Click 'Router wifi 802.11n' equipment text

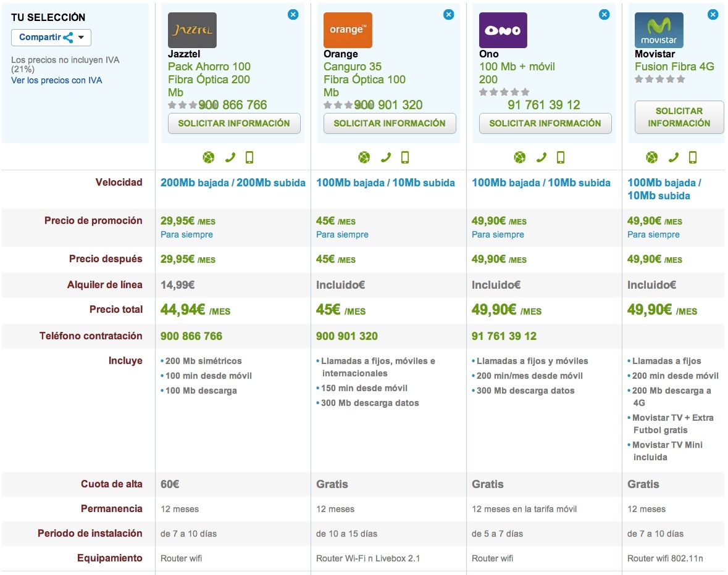tap(665, 558)
